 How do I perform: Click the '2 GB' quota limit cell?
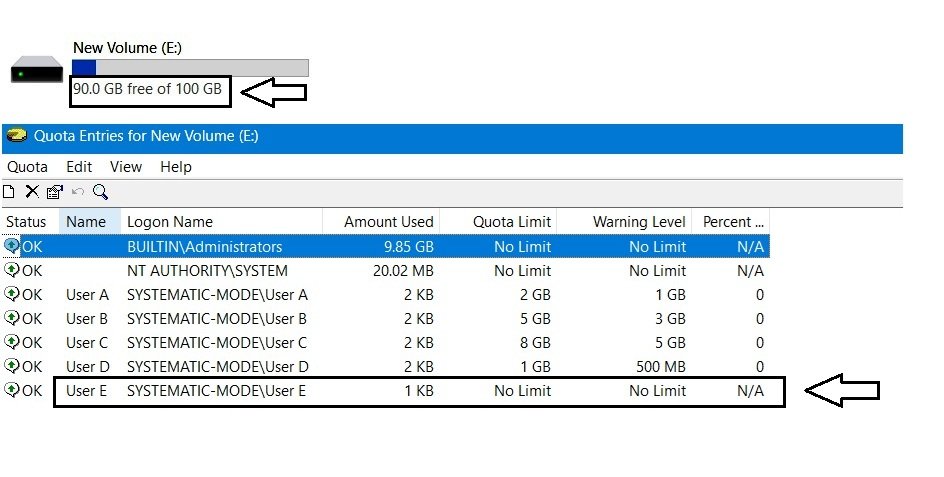(535, 295)
